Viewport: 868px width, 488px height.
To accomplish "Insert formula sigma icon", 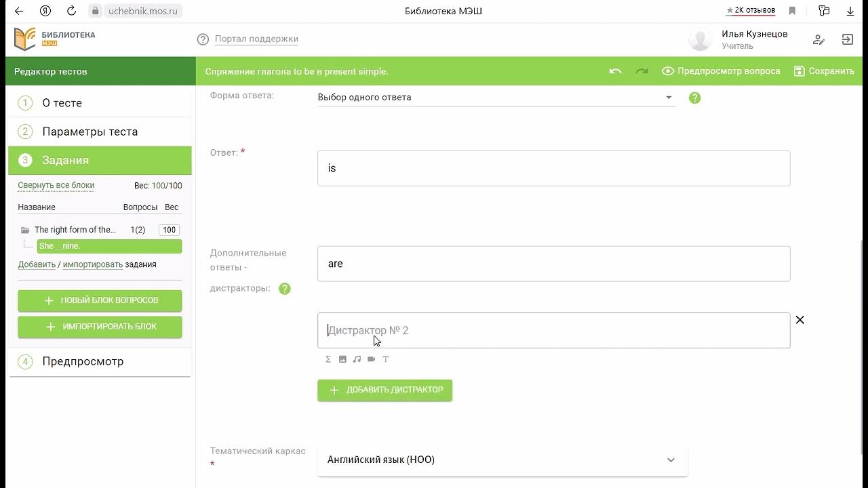I will pos(328,359).
